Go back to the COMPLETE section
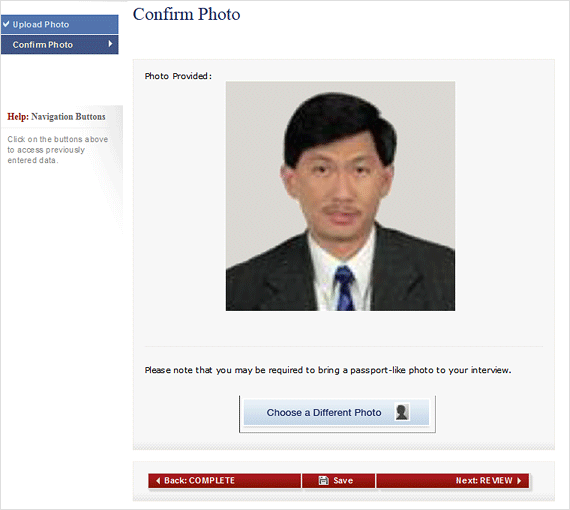Screen dimensions: 570x510 (225, 481)
